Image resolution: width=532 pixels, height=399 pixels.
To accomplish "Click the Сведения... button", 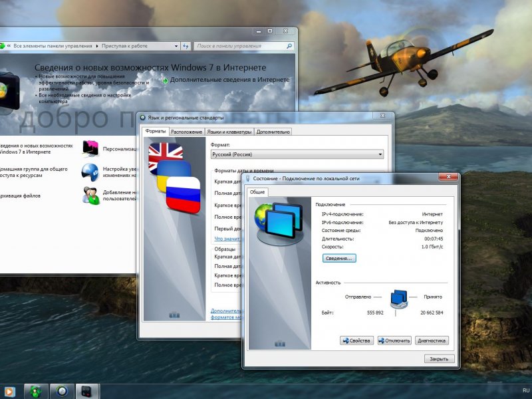I will (339, 258).
